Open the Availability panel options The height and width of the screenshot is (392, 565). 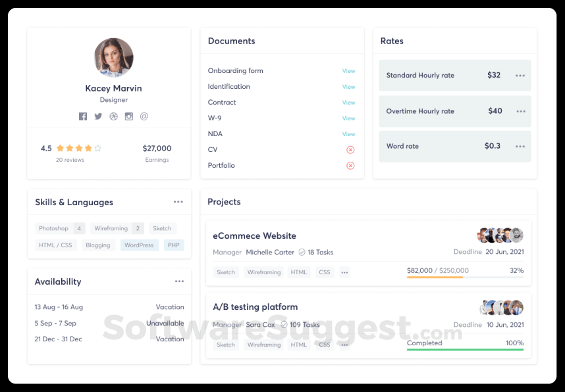pyautogui.click(x=178, y=281)
